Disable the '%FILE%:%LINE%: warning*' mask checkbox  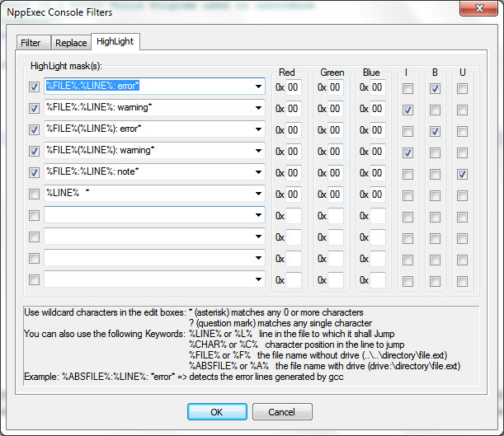pos(34,108)
